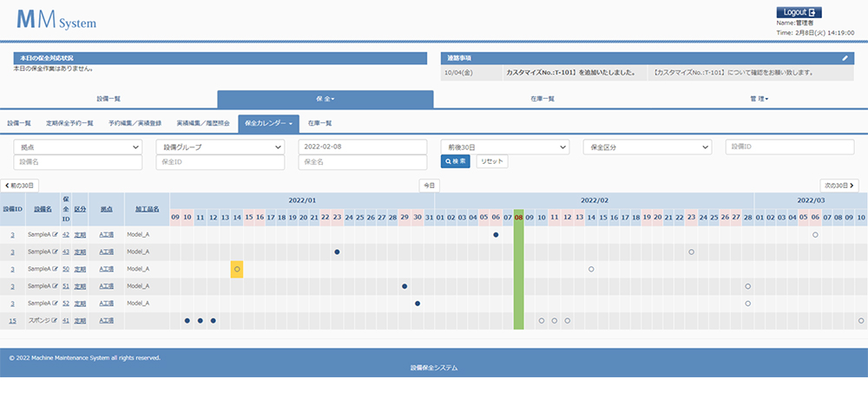Sort by the 拠点 column header

point(106,210)
